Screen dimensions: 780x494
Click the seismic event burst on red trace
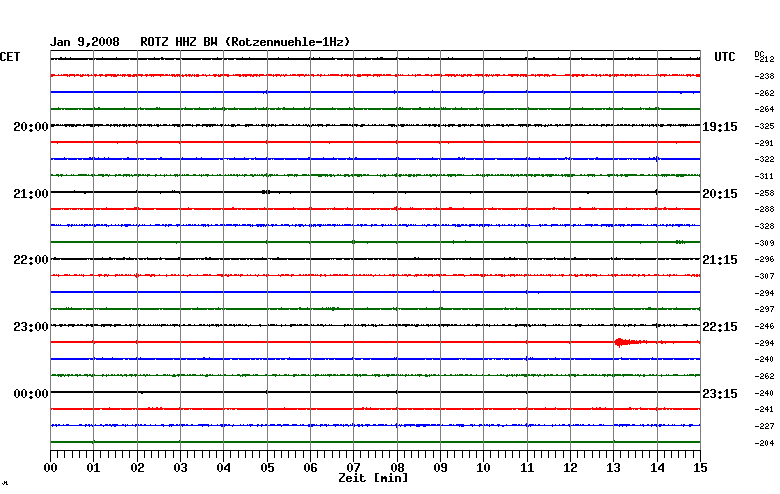[x=629, y=342]
